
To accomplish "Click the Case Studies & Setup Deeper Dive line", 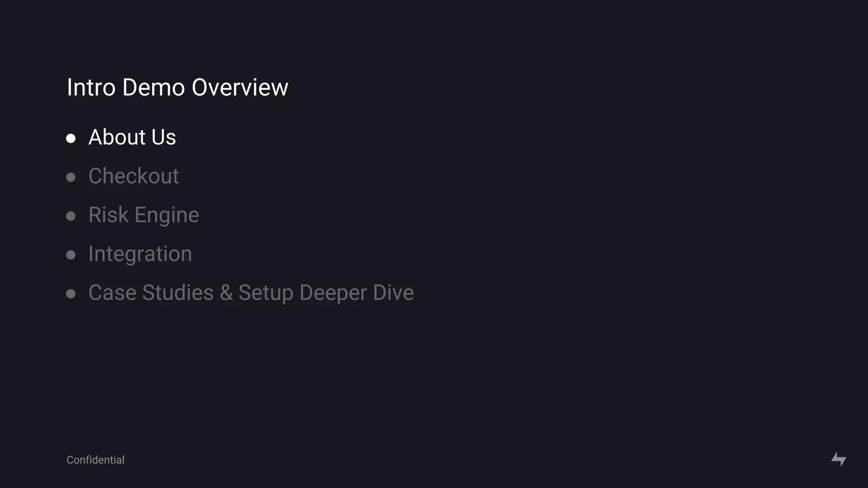I will [x=251, y=293].
